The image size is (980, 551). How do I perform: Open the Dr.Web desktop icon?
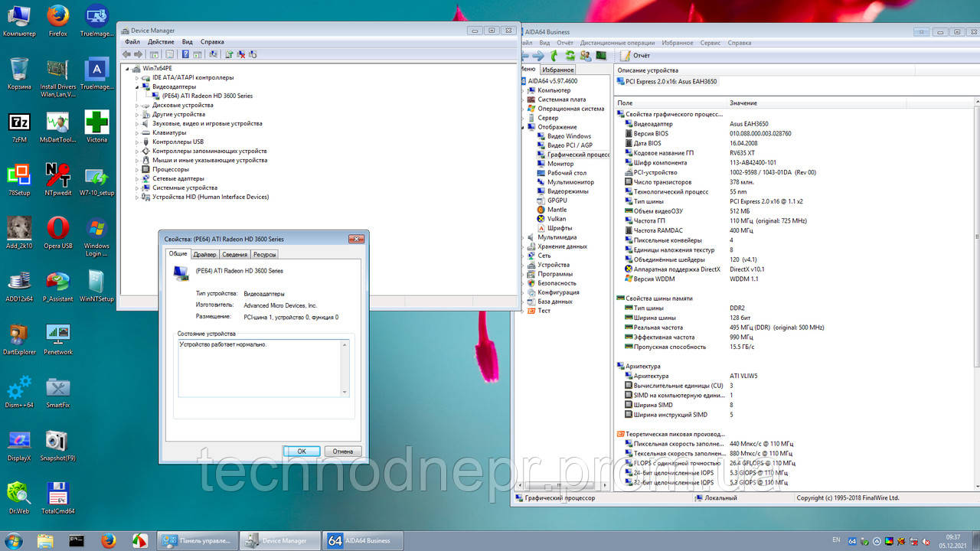pos(19,497)
